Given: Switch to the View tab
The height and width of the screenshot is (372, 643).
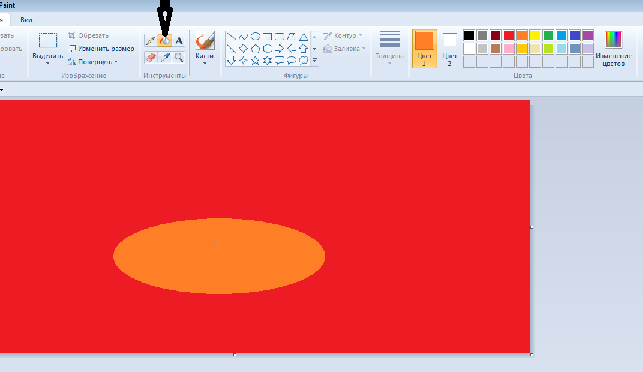Looking at the screenshot, I should pos(26,20).
